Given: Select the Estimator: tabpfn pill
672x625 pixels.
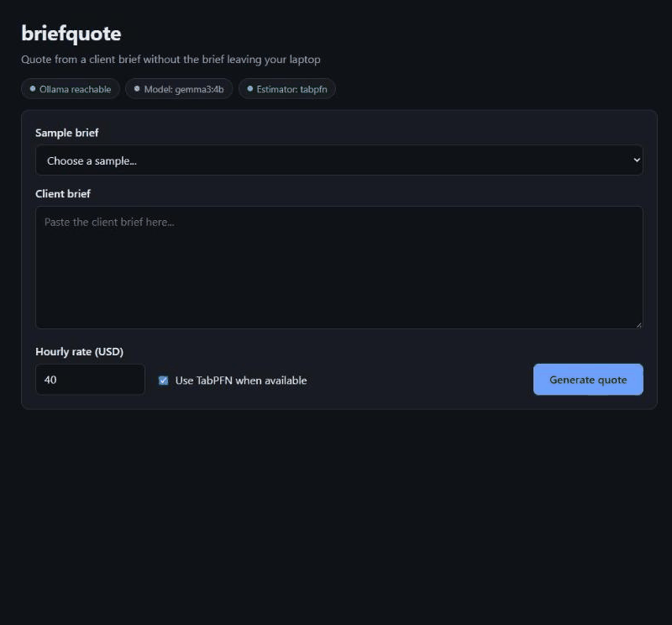Looking at the screenshot, I should click(x=287, y=89).
